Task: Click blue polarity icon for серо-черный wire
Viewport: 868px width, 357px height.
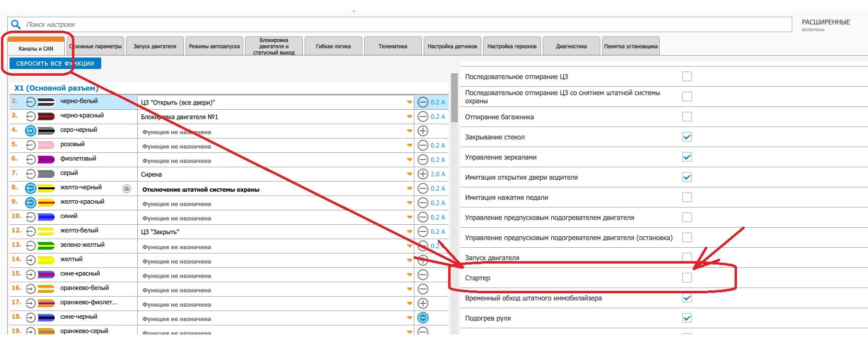Action: 31,130
